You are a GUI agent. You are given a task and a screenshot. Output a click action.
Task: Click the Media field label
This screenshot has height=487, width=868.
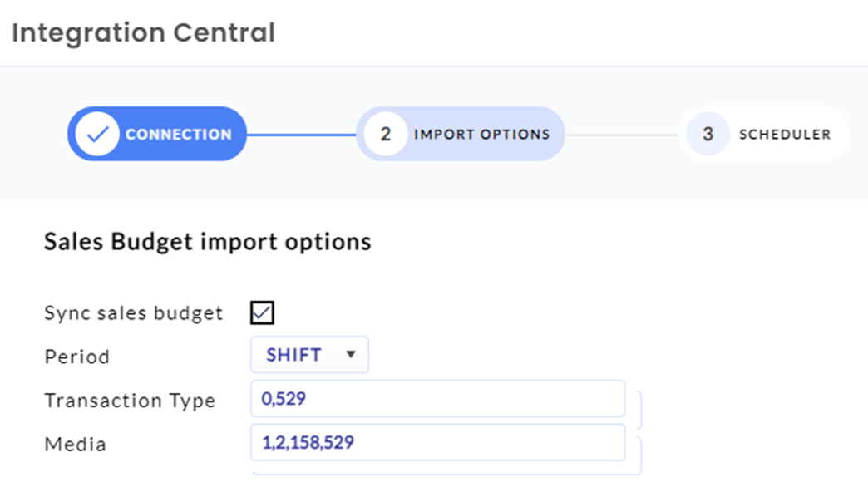(x=76, y=445)
